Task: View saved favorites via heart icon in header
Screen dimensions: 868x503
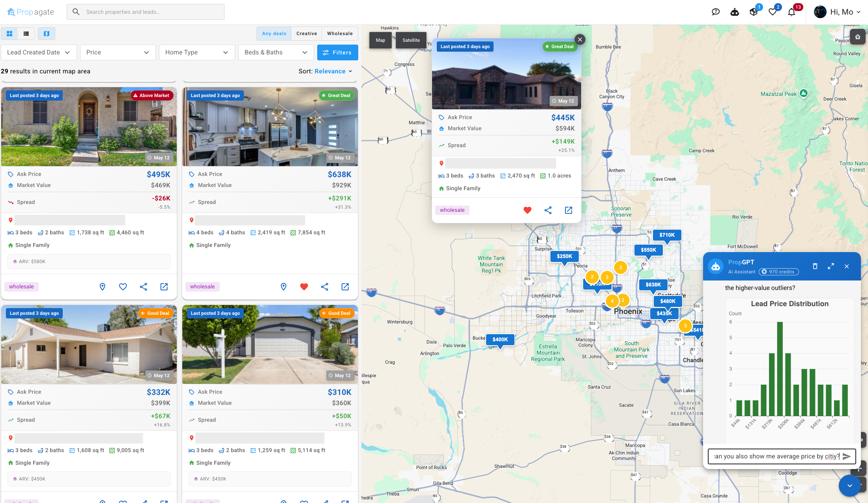Action: point(773,12)
